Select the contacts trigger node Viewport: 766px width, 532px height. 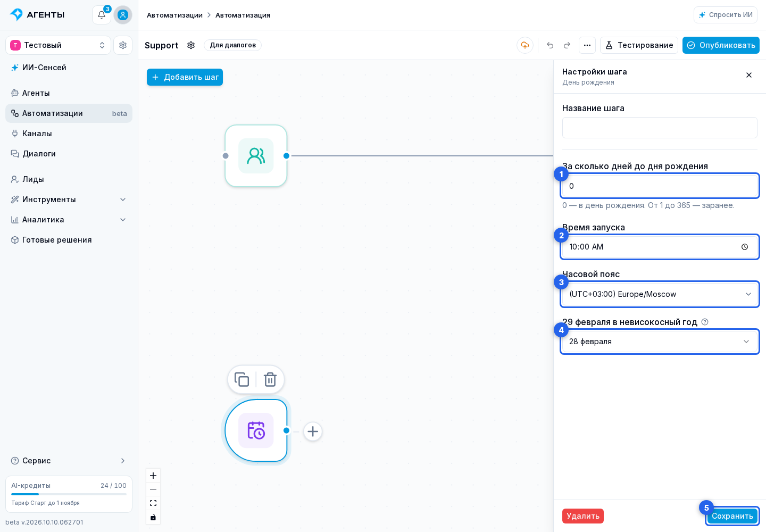pyautogui.click(x=256, y=156)
